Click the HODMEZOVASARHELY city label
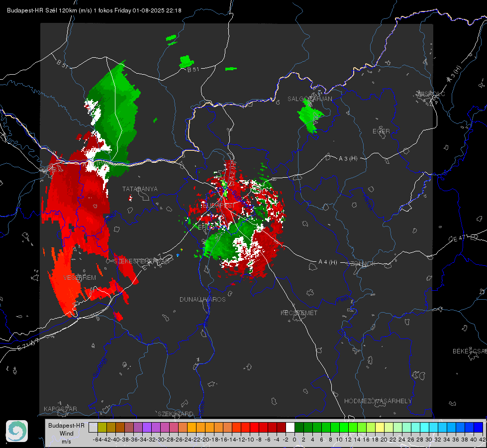487x448 pixels. tap(378, 401)
